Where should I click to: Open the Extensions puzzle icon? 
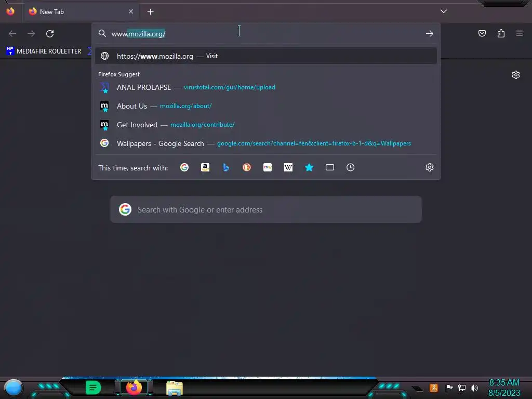tap(501, 33)
